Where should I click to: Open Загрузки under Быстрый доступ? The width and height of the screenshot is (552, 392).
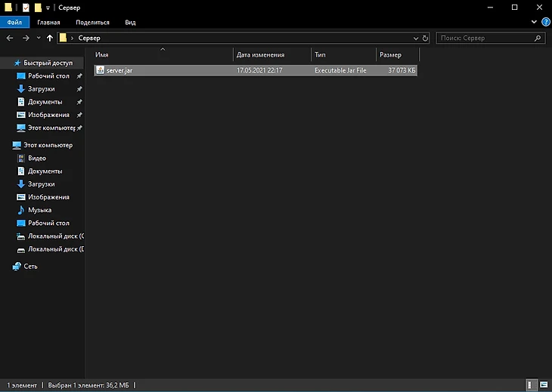pyautogui.click(x=41, y=89)
